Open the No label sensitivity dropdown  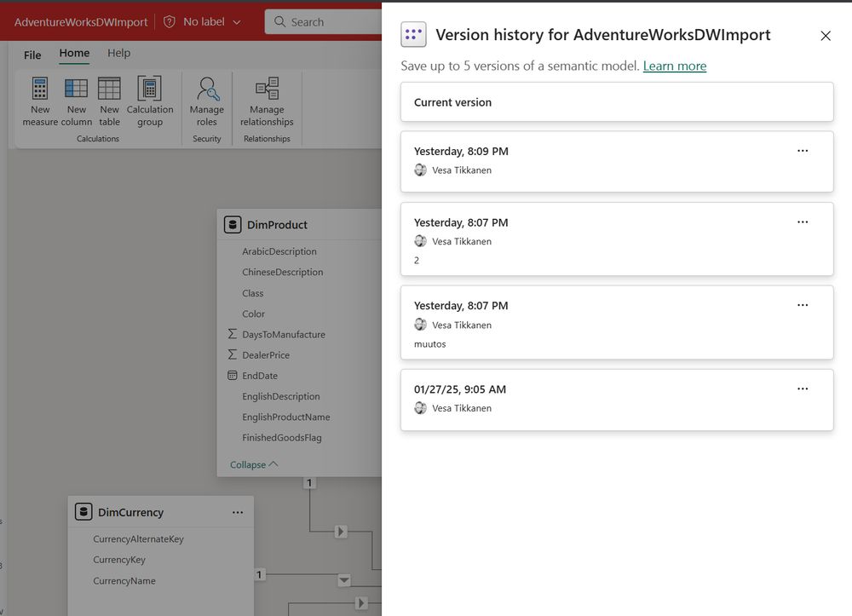[x=212, y=22]
